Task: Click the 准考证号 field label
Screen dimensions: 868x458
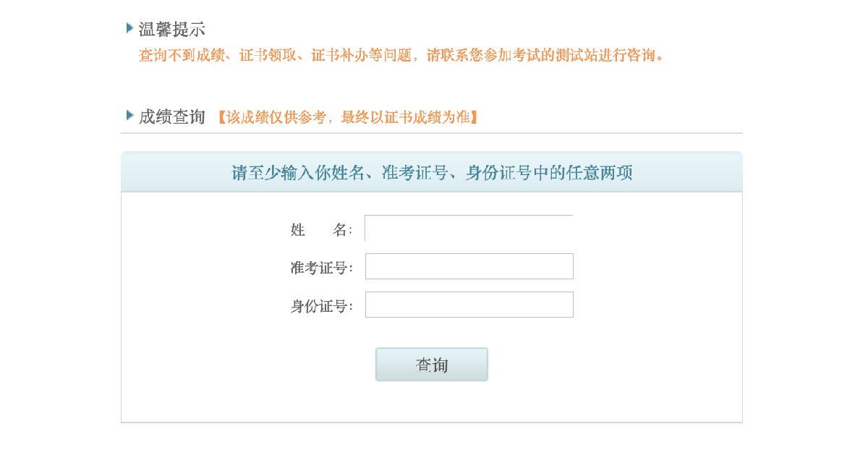Action: tap(321, 268)
